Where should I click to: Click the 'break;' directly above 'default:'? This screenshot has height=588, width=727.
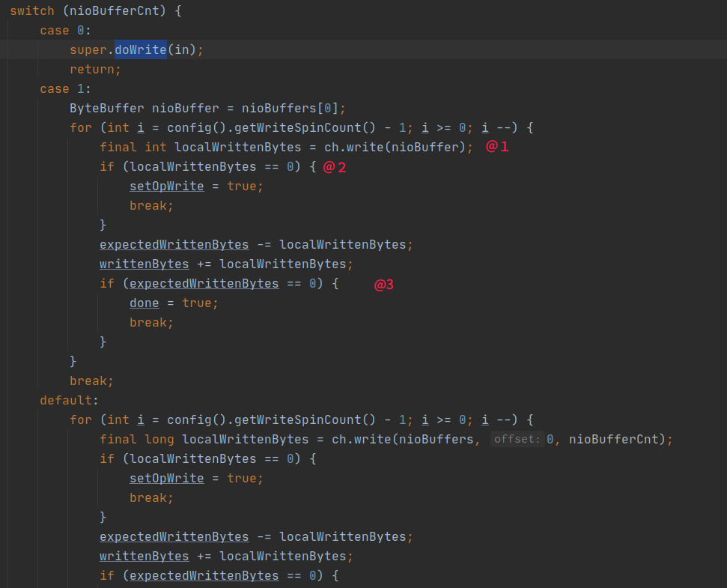click(91, 381)
